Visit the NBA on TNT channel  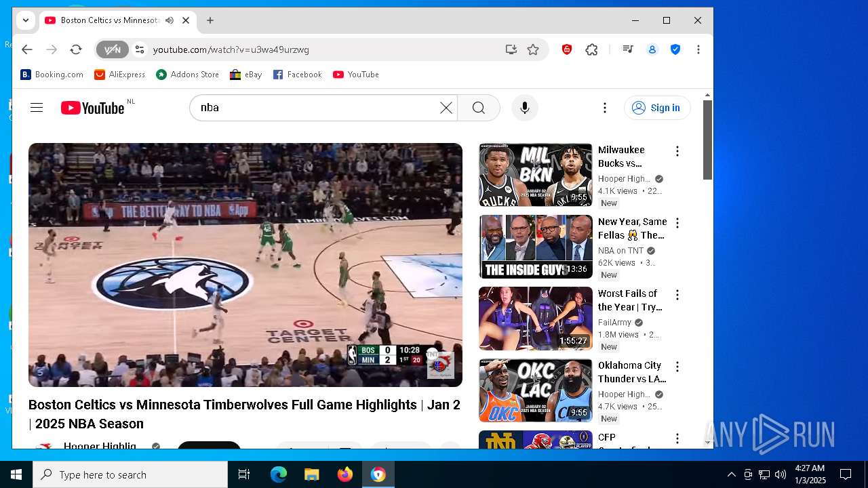[620, 251]
